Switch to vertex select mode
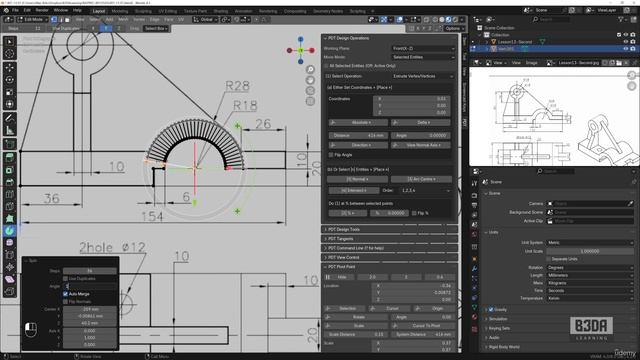Image resolution: width=640 pixels, height=360 pixels. tap(54, 20)
